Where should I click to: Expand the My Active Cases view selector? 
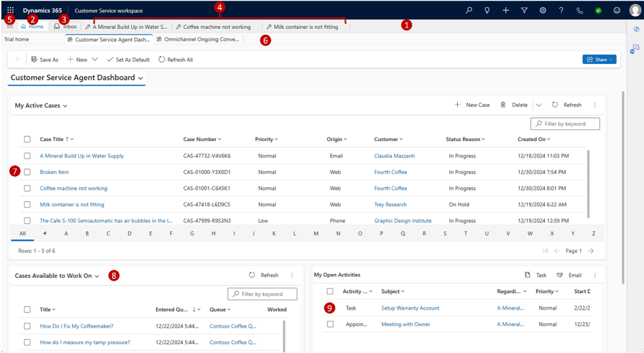pos(65,106)
